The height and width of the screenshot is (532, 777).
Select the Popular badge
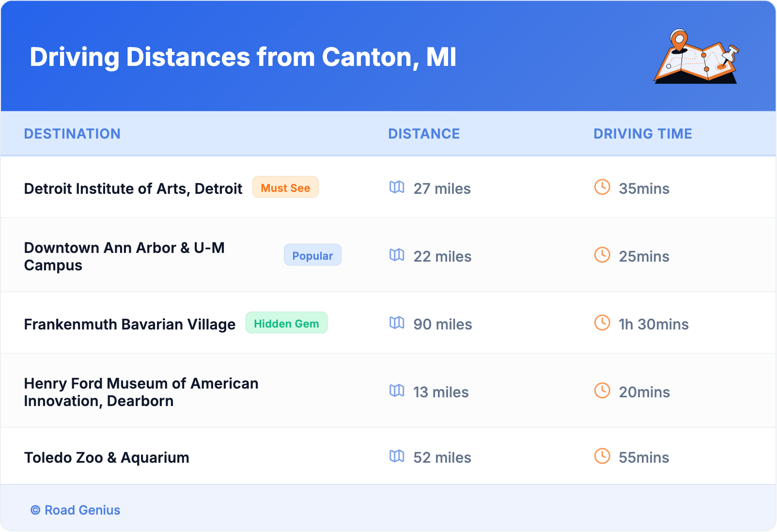[312, 255]
